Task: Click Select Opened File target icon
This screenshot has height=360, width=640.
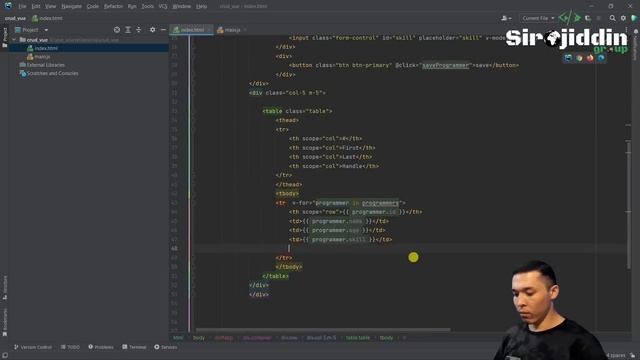Action: coord(117,30)
